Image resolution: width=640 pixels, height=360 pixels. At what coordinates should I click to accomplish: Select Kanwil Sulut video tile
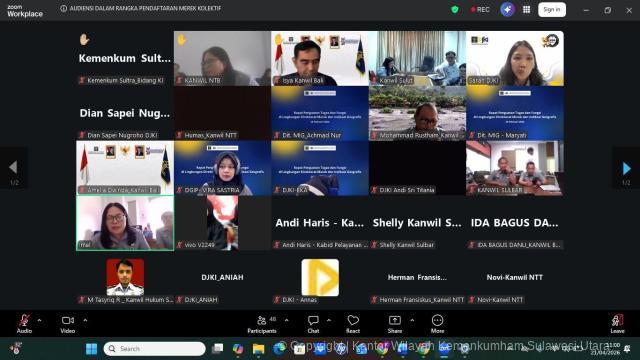[418, 58]
